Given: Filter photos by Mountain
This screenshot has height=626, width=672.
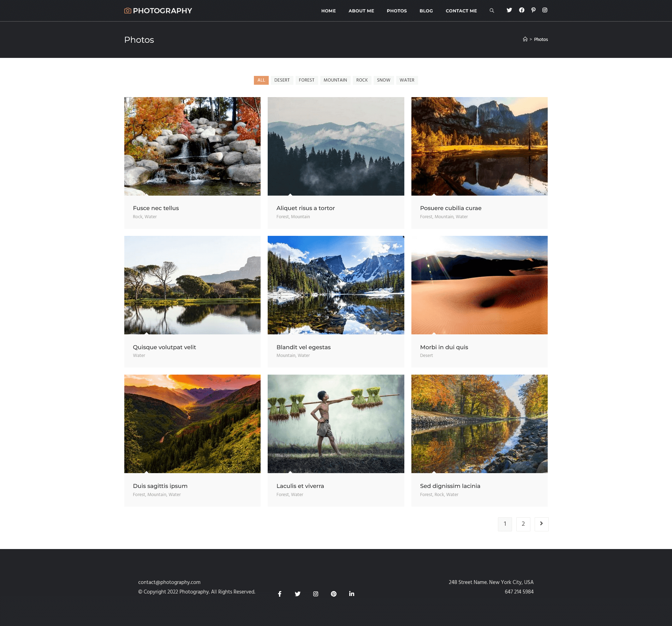Looking at the screenshot, I should click(335, 80).
